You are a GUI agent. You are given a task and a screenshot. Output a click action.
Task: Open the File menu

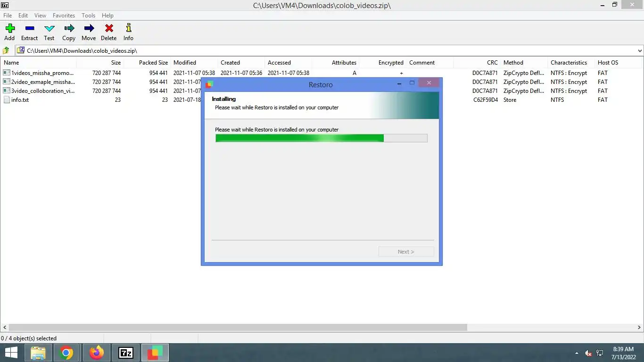pyautogui.click(x=8, y=16)
